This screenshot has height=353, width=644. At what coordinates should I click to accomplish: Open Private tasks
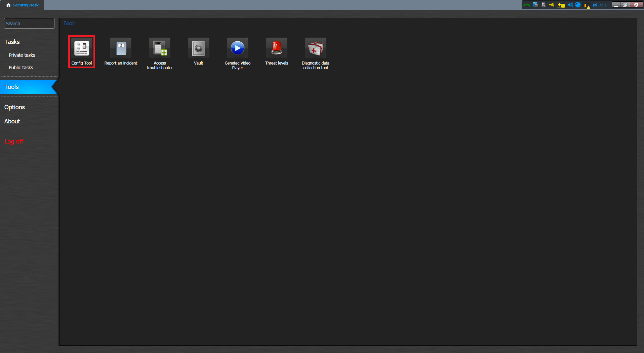pos(22,55)
